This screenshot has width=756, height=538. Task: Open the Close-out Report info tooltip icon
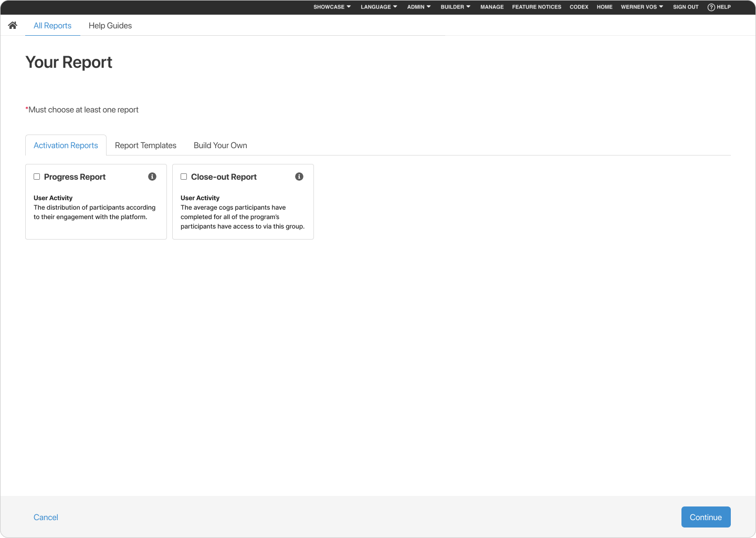pos(299,177)
